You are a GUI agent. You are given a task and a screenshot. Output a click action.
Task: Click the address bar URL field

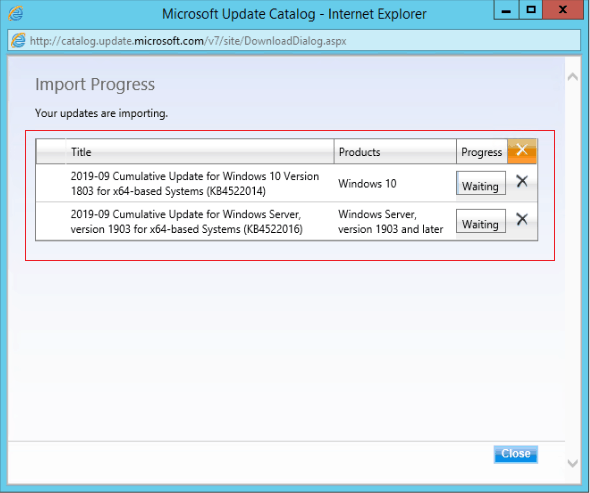(x=293, y=41)
